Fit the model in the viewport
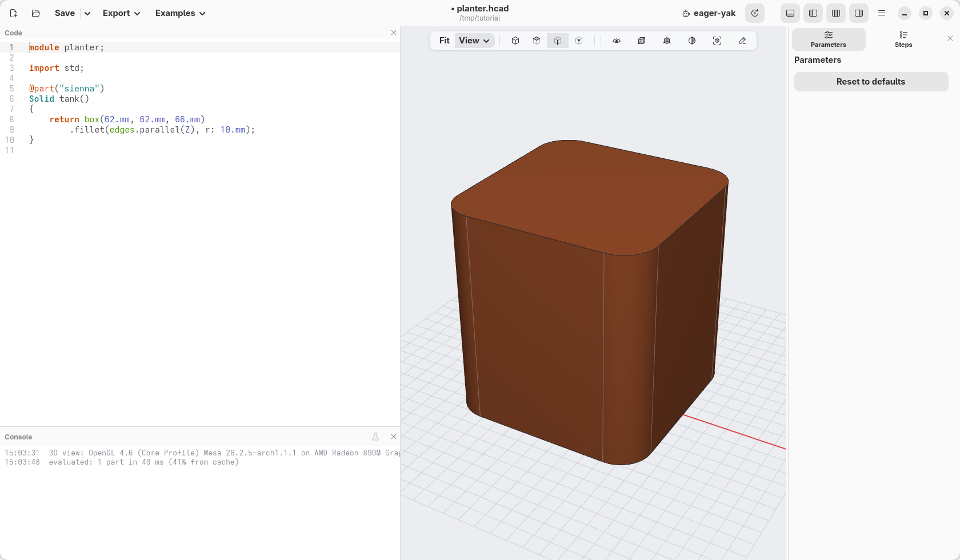 pos(445,41)
